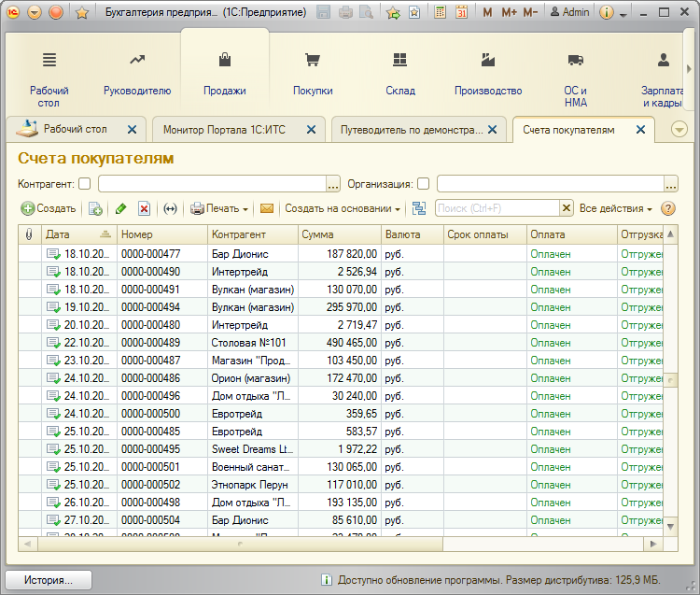This screenshot has height=595, width=700.
Task: Send by email envelope icon
Action: coord(267,208)
